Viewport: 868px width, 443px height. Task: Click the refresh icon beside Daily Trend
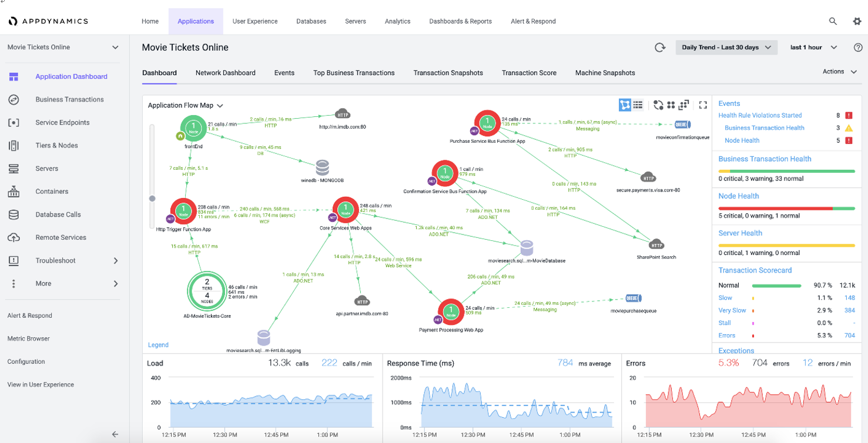tap(660, 48)
